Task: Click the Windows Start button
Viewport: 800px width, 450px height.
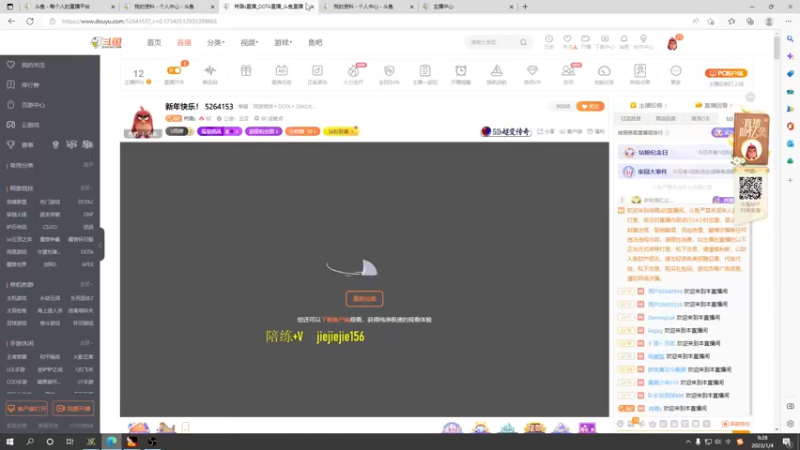Action: coord(10,441)
